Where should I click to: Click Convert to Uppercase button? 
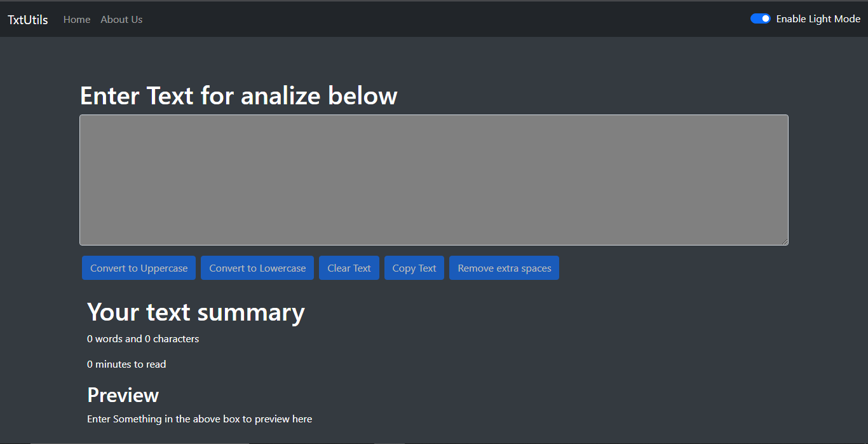pos(139,268)
